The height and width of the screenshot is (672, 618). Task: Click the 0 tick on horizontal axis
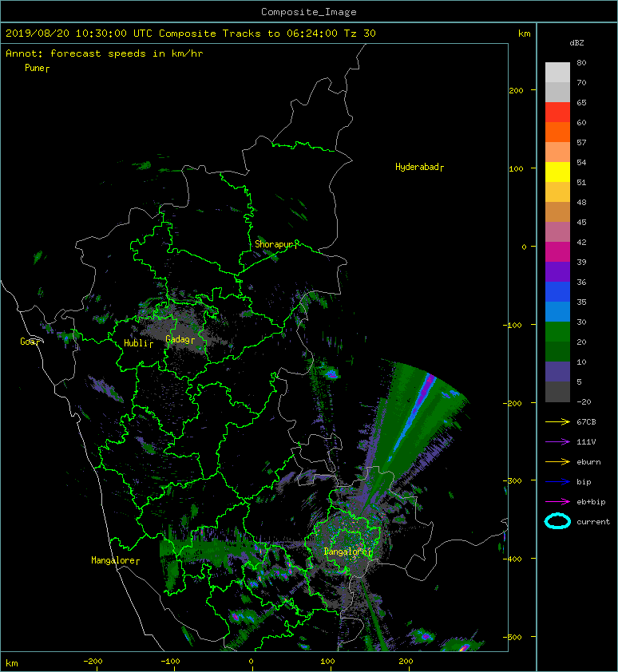252,662
